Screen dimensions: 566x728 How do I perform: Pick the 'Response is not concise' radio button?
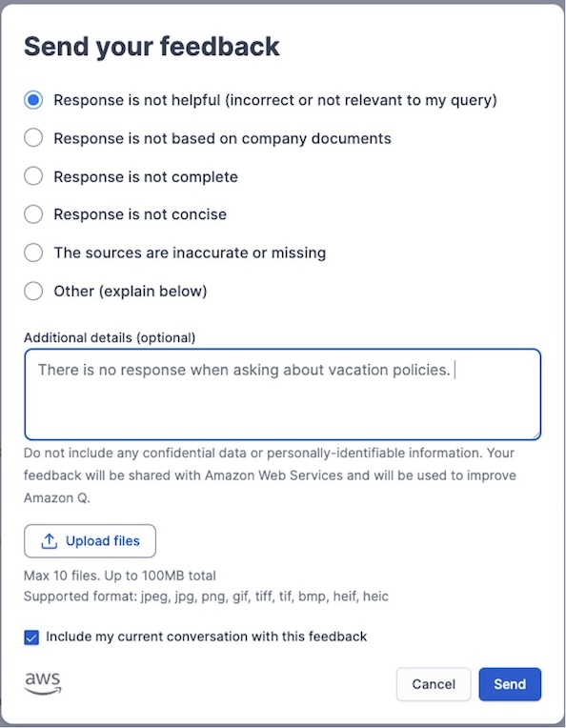pyautogui.click(x=33, y=214)
